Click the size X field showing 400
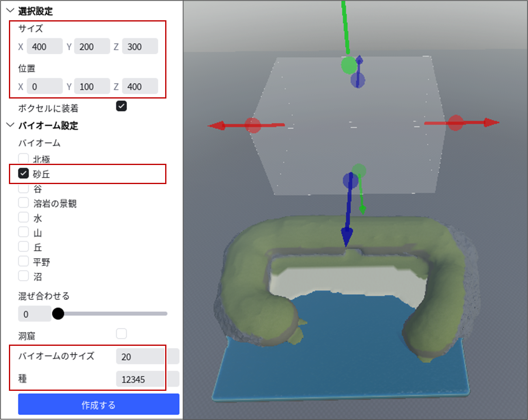 click(45, 46)
